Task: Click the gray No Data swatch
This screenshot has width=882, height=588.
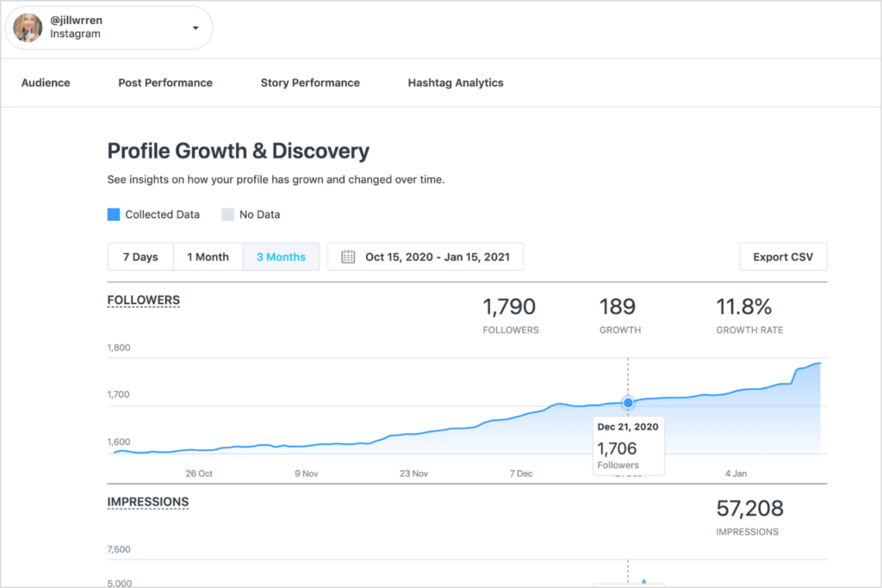Action: click(227, 214)
